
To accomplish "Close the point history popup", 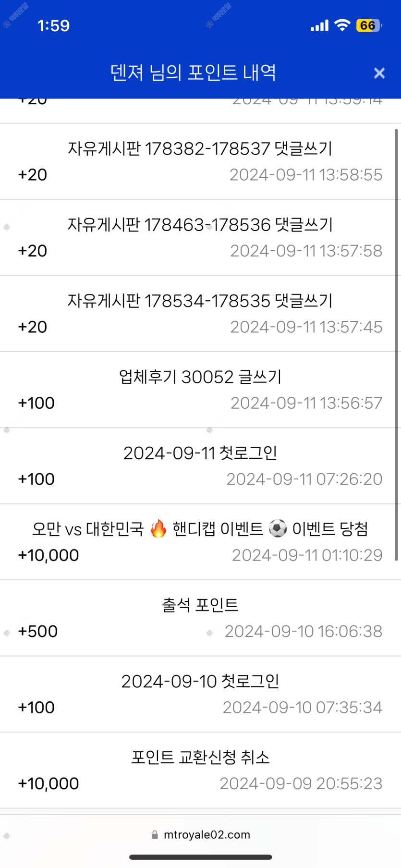I will (379, 73).
